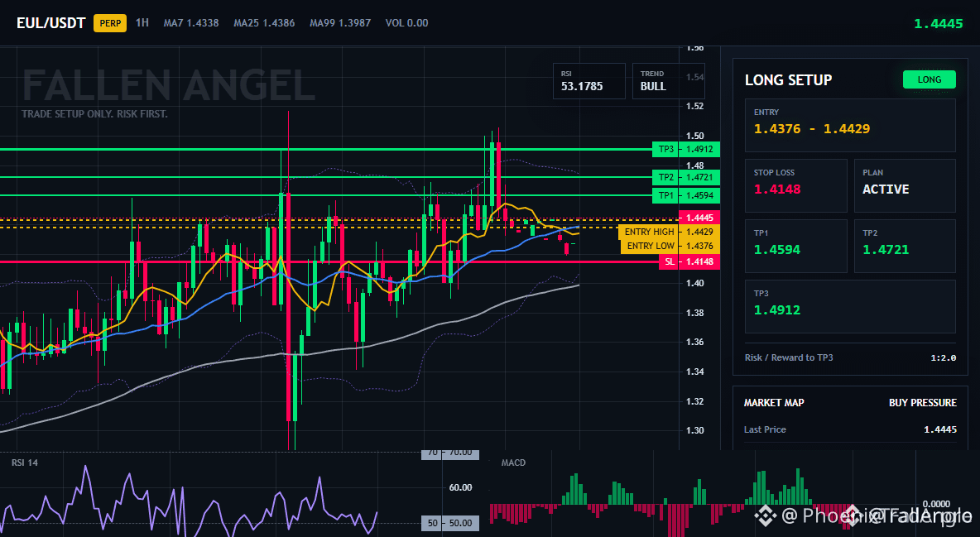Click the red 1.4445 current price tag
Image resolution: width=980 pixels, height=537 pixels.
(x=699, y=218)
